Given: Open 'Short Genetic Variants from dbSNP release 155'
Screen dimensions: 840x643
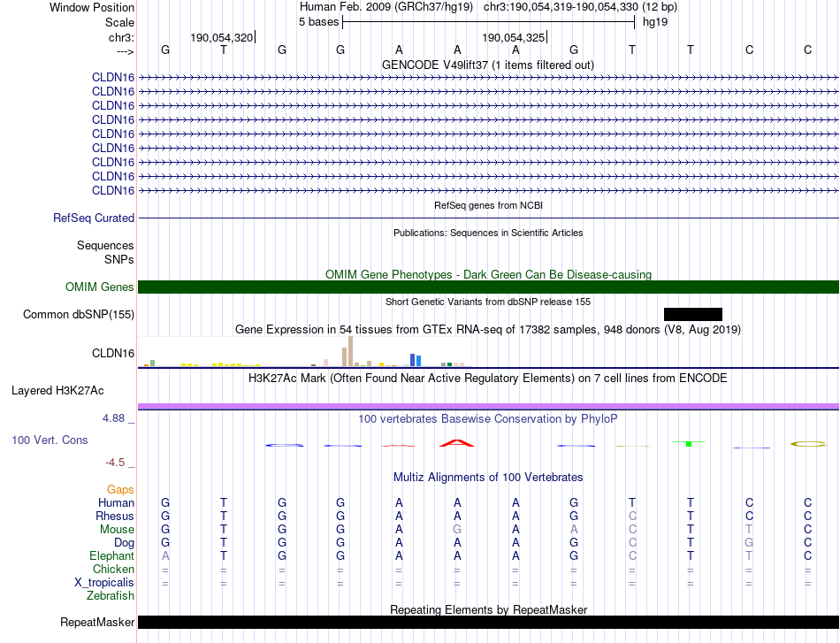Looking at the screenshot, I should click(488, 302).
